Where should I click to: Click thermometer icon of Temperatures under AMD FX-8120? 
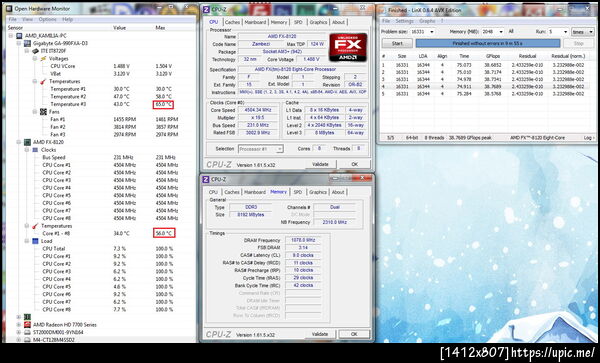[x=35, y=226]
